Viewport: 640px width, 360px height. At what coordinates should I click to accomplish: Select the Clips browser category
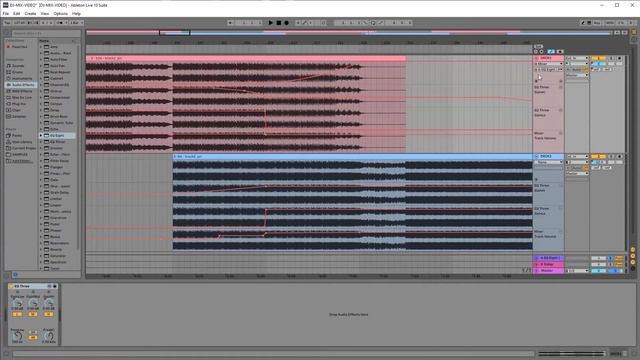click(x=16, y=110)
